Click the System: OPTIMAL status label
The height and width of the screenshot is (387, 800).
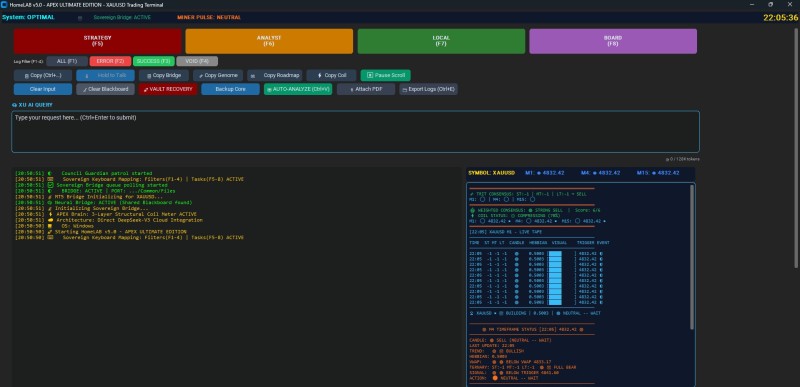pos(28,17)
